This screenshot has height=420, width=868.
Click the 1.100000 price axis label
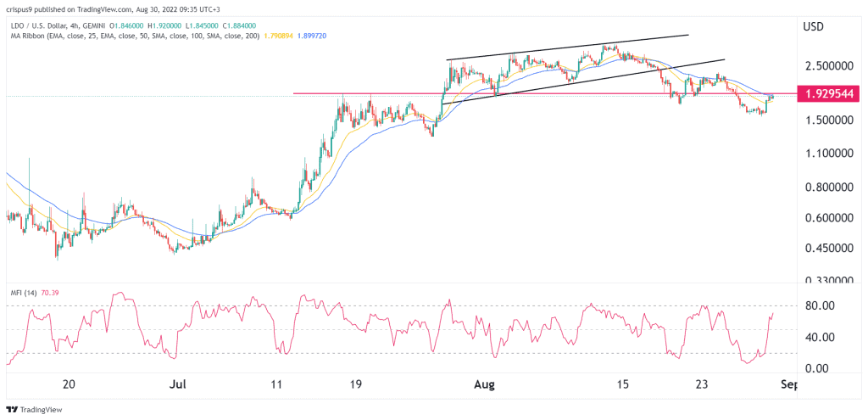(x=827, y=154)
